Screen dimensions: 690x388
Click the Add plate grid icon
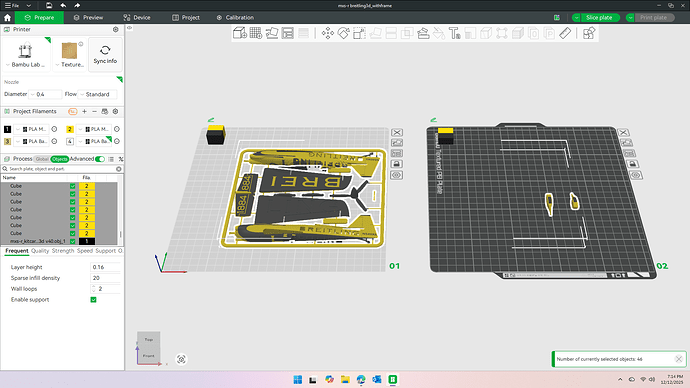click(256, 33)
